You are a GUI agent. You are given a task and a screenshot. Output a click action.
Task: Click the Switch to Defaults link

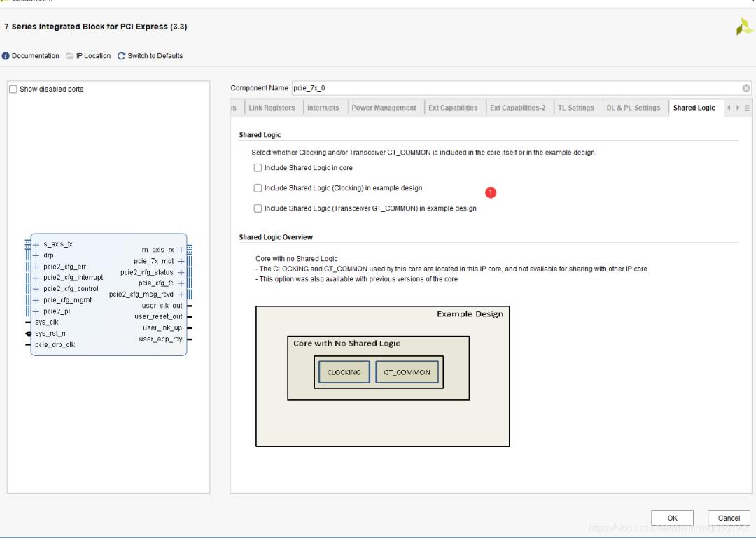155,56
